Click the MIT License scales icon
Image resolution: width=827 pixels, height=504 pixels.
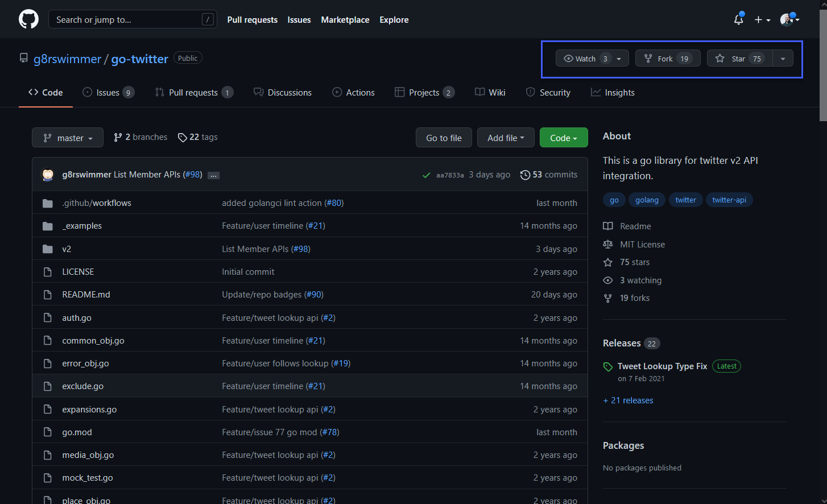pyautogui.click(x=608, y=244)
